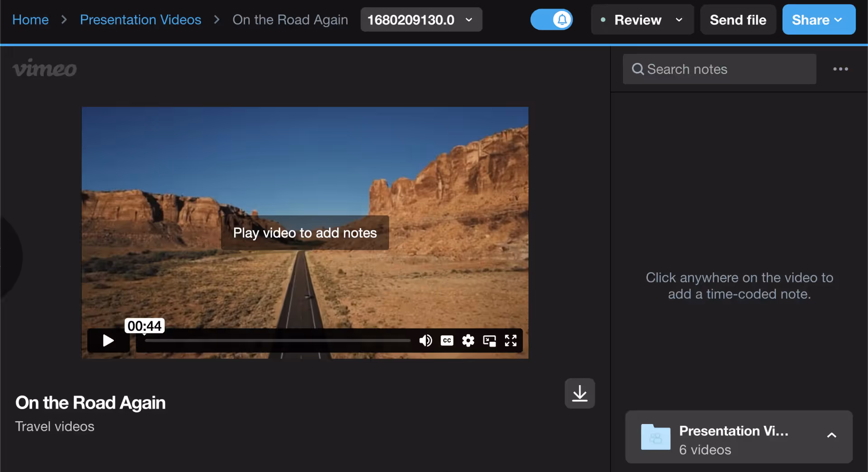Image resolution: width=868 pixels, height=472 pixels.
Task: Navigate to Home via breadcrumb
Action: 30,19
